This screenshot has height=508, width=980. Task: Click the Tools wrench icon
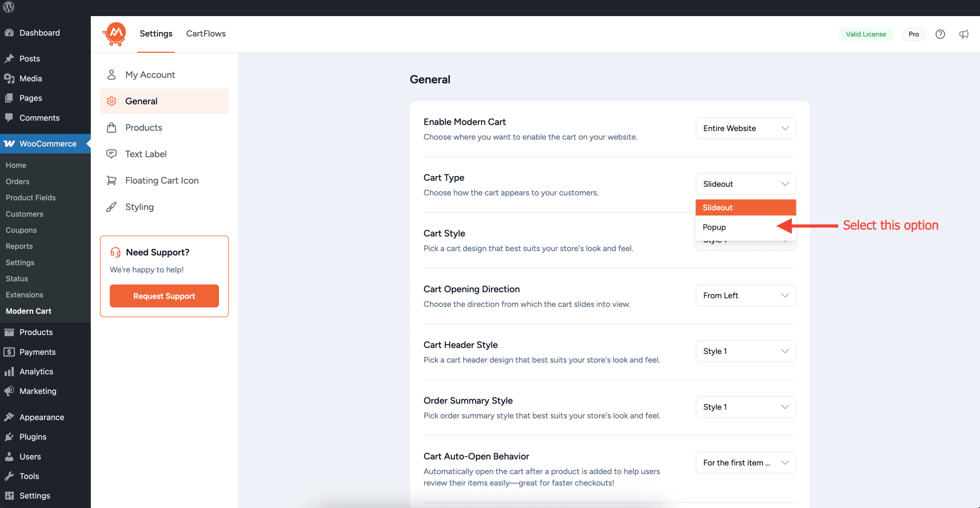tap(9, 476)
